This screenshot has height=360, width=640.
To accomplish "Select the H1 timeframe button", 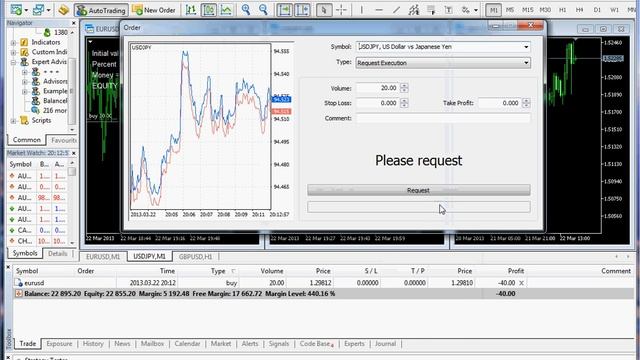I will [x=562, y=10].
